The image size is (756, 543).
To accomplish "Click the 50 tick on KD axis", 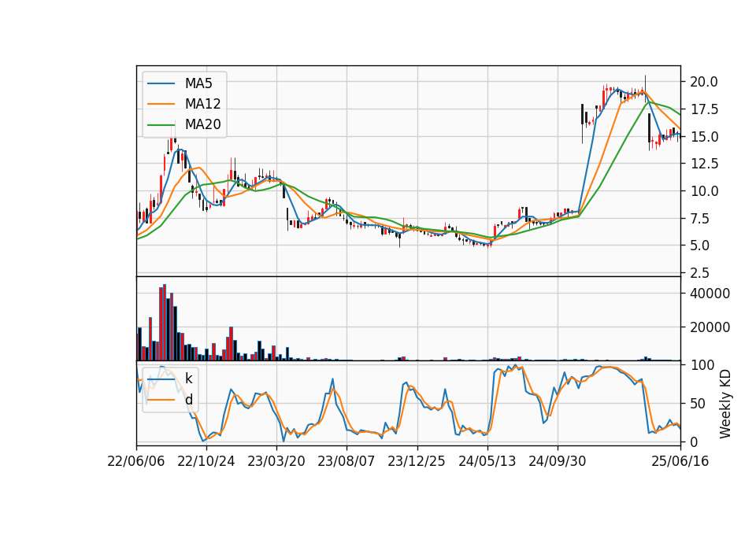I will coord(697,403).
